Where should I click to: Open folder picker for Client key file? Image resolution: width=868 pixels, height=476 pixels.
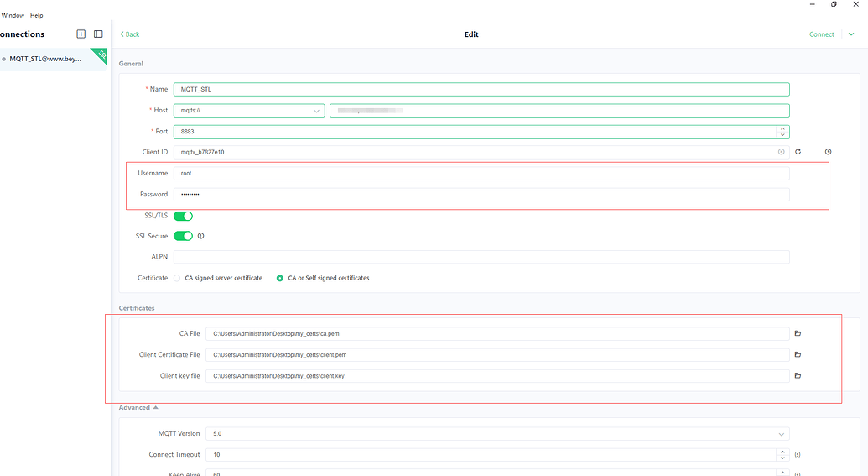tap(798, 375)
